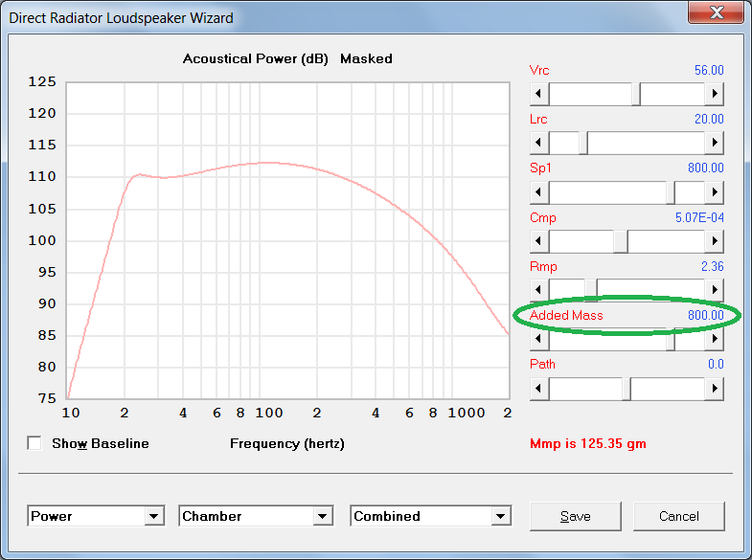
Task: Click the Path value 0.0
Action: coord(716,364)
